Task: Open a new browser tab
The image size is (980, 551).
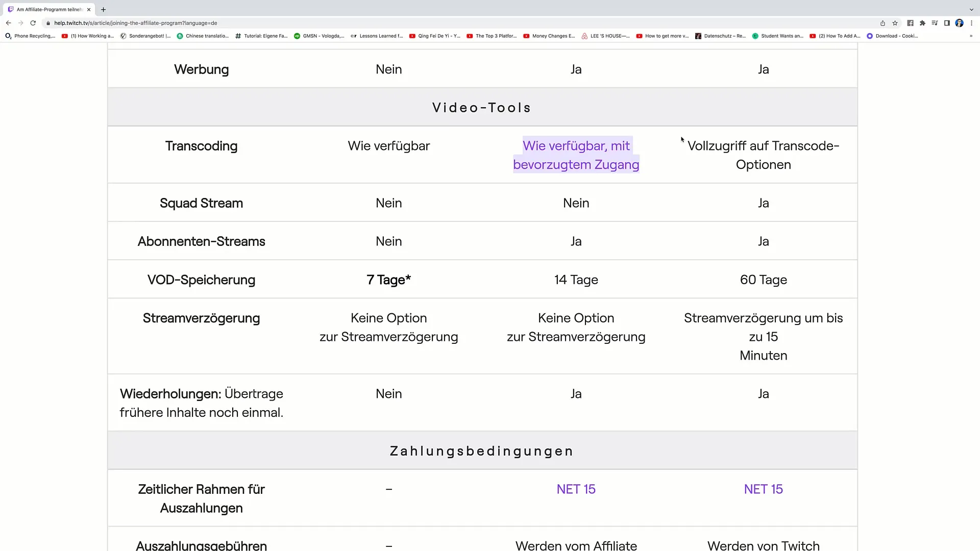Action: point(104,9)
